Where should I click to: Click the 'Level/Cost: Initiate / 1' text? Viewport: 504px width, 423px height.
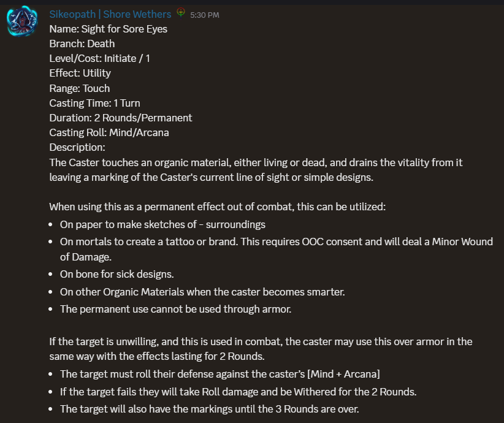[100, 58]
